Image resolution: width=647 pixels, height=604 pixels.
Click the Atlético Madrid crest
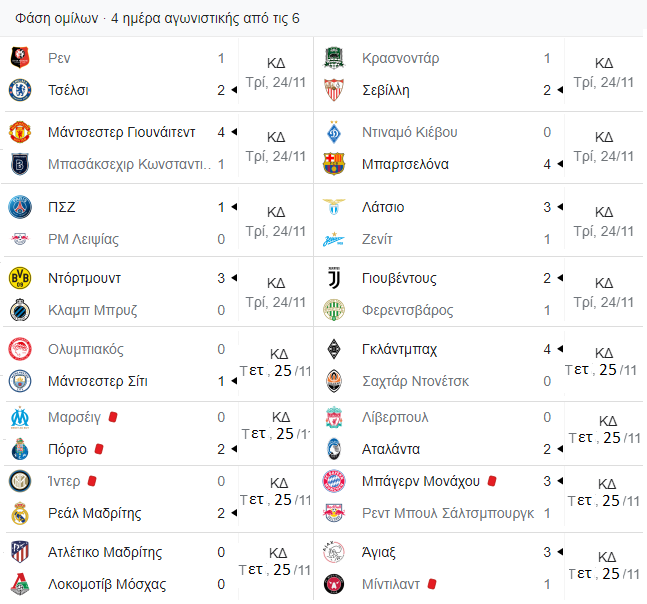click(19, 552)
